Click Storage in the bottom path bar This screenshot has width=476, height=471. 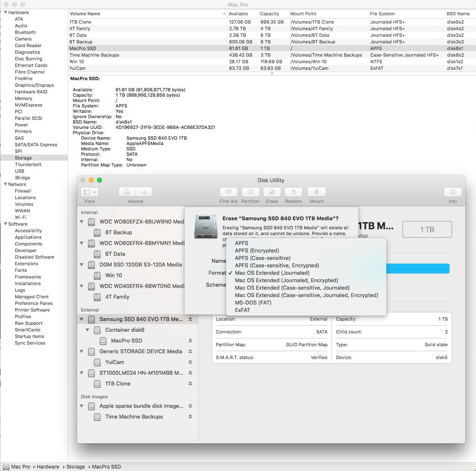point(76,467)
